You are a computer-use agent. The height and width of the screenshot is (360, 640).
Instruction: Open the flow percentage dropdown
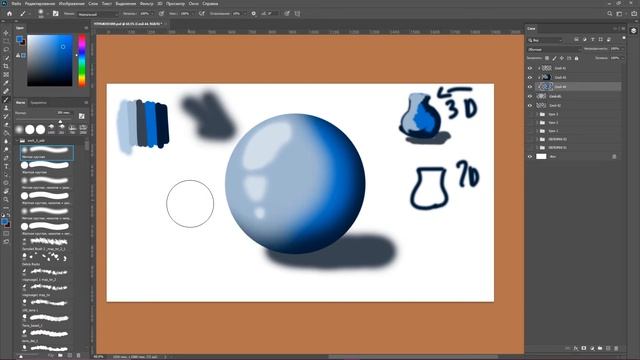point(193,13)
